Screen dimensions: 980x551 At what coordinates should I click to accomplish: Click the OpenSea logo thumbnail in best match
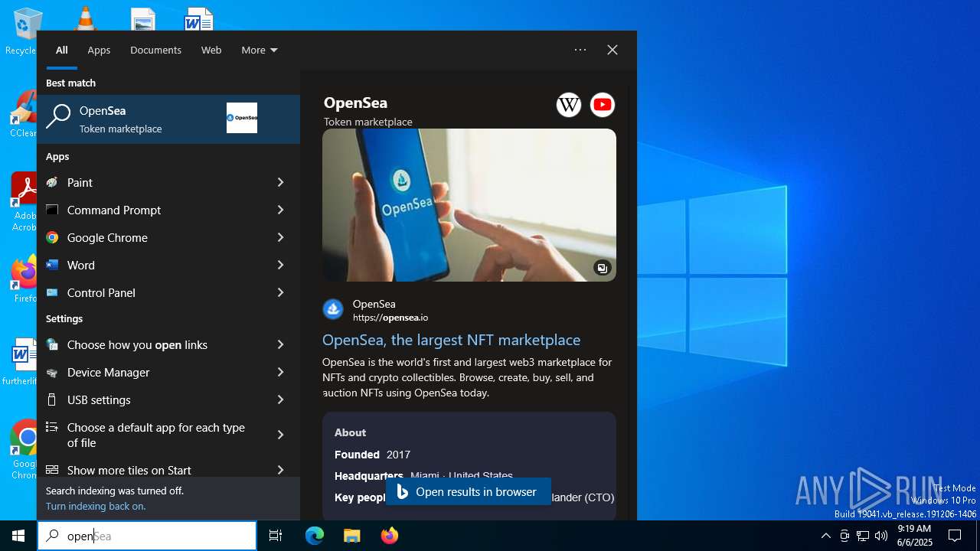point(242,118)
